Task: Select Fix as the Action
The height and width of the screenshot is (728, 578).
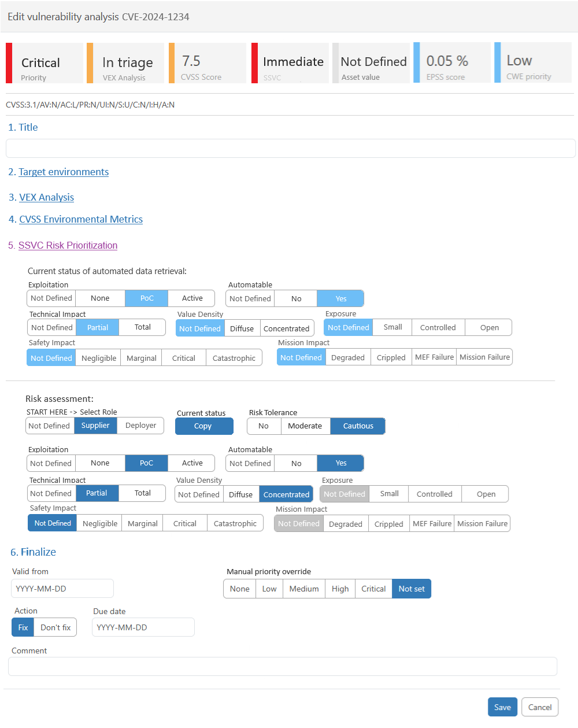Action: click(23, 627)
